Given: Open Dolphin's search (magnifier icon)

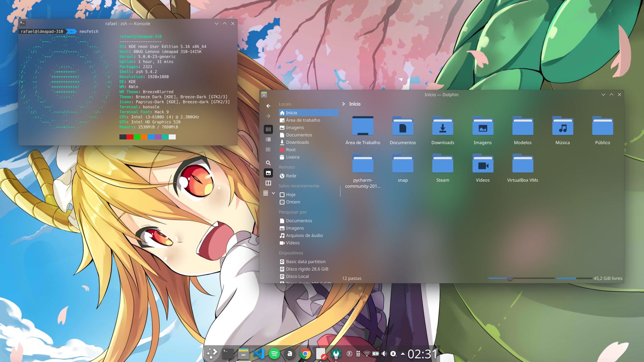Looking at the screenshot, I should tap(268, 163).
